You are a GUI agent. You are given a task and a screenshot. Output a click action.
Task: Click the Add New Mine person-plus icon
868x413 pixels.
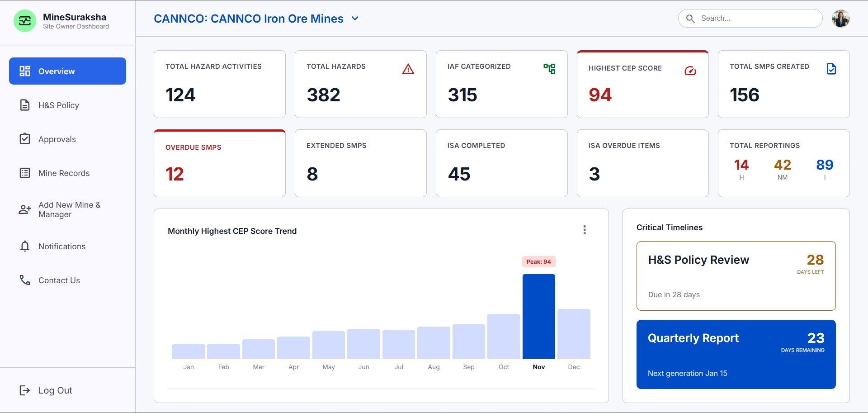point(25,209)
